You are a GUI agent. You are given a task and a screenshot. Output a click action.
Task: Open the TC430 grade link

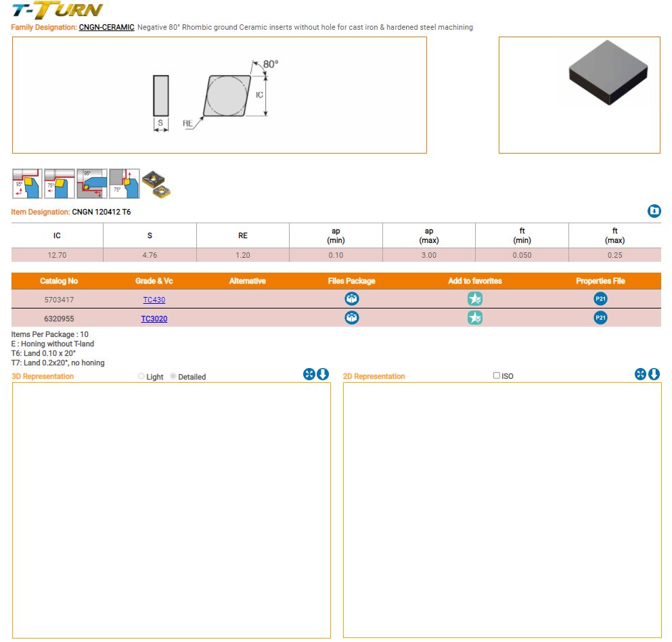pos(154,299)
